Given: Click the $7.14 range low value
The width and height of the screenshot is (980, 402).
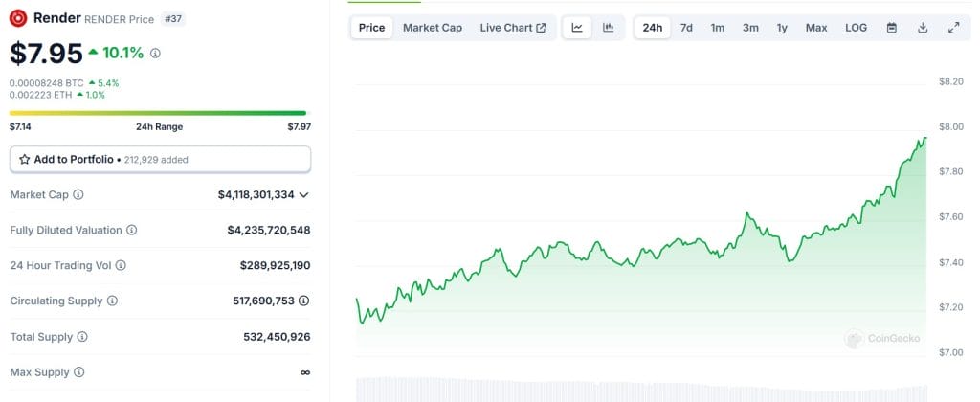Looking at the screenshot, I should [x=20, y=127].
